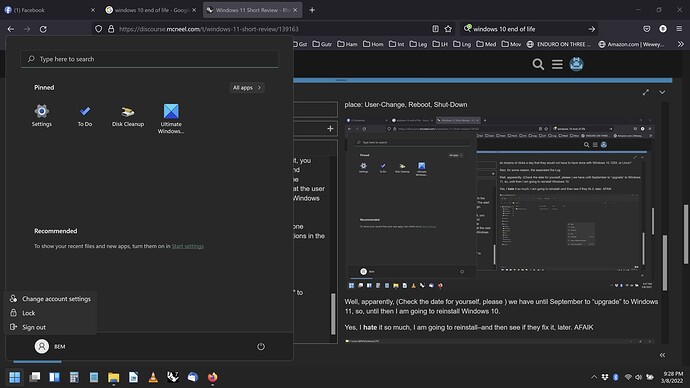Click the tracking protection shield icon
This screenshot has height=388, width=690.
pos(99,29)
